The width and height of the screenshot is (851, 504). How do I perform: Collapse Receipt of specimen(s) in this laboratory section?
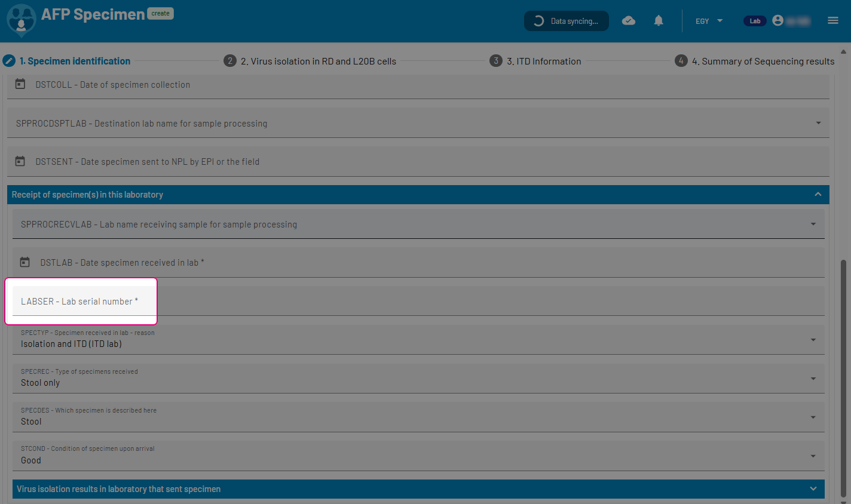pyautogui.click(x=818, y=195)
